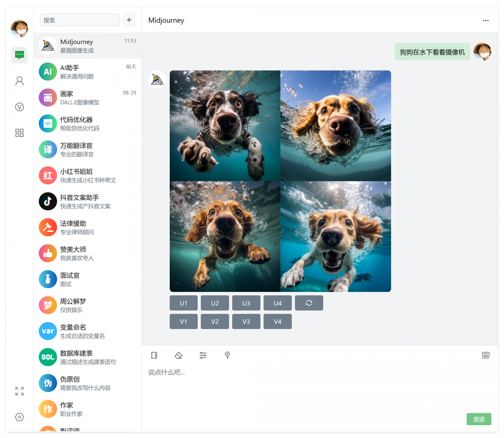Select the 万能翻译官 conversation
This screenshot has height=438, width=504.
click(x=88, y=150)
